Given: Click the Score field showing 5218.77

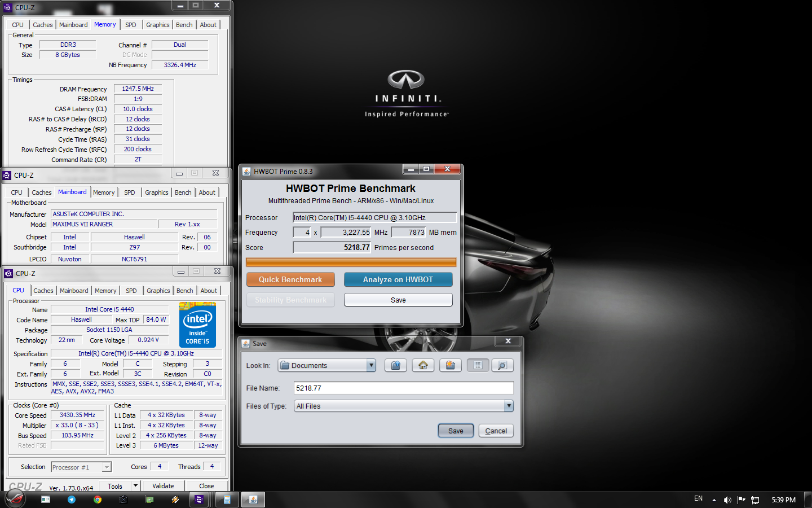Looking at the screenshot, I should point(332,247).
